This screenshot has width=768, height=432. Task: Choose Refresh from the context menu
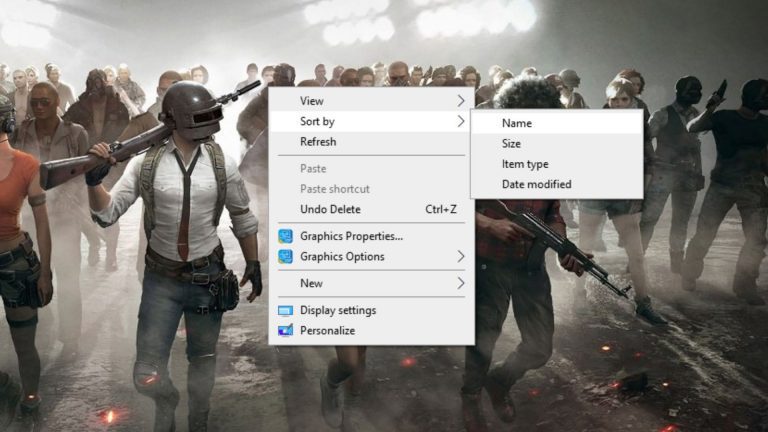(318, 142)
